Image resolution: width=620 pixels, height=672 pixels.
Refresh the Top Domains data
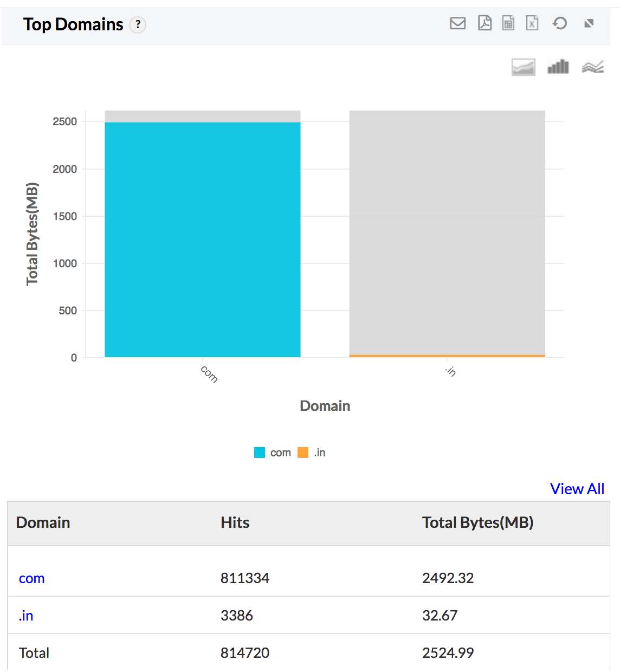pos(560,23)
